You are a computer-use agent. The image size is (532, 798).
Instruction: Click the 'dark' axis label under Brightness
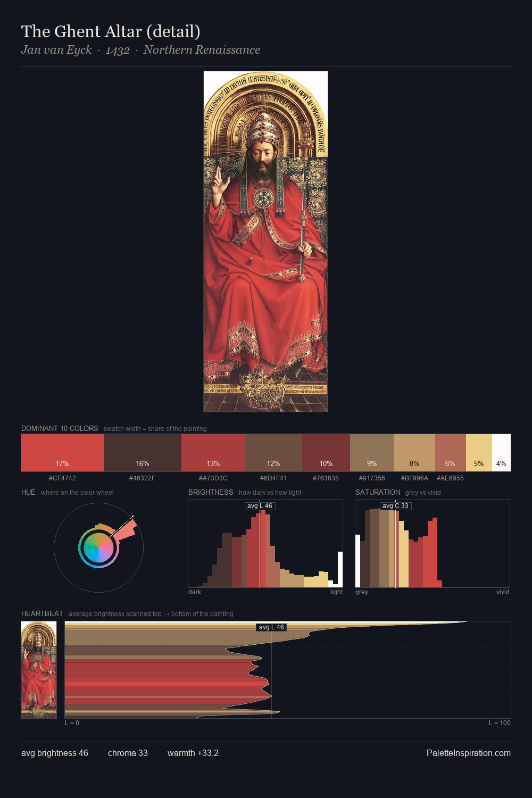point(195,592)
